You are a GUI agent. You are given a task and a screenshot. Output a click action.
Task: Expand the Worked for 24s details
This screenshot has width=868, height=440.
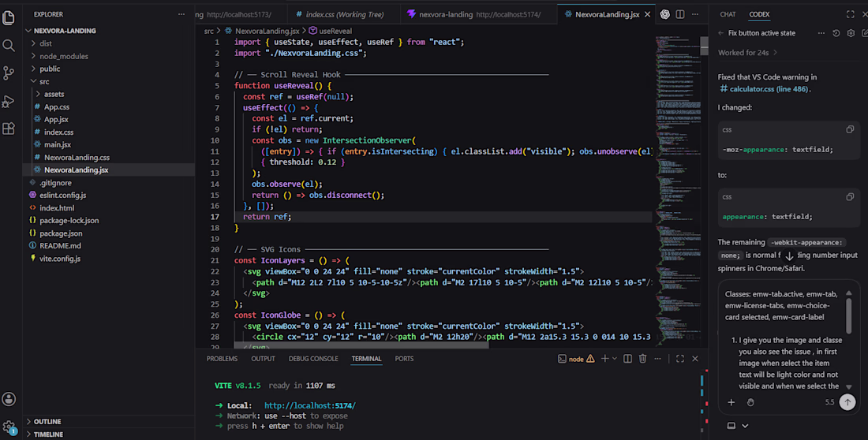748,53
